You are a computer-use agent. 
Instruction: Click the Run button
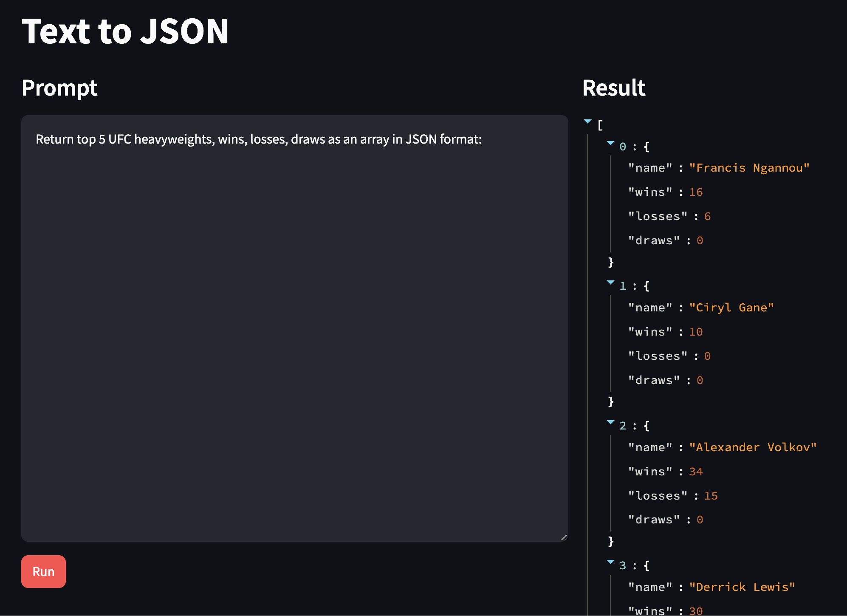click(x=43, y=571)
